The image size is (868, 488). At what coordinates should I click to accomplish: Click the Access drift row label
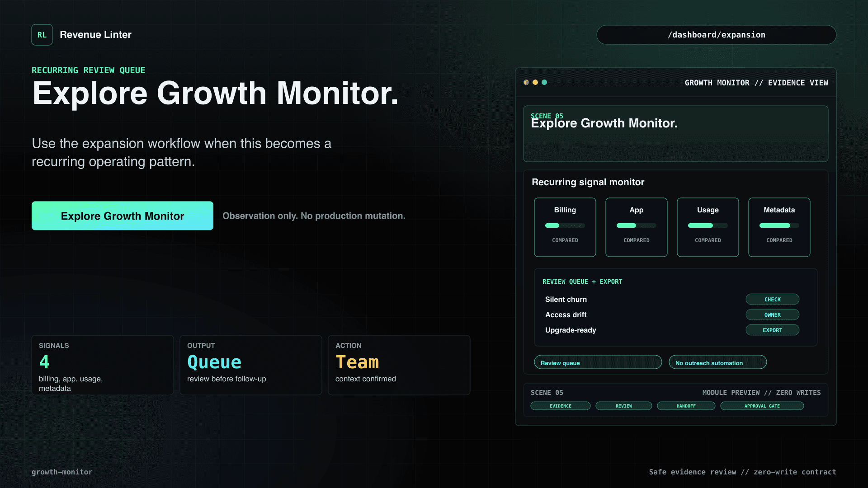point(566,315)
